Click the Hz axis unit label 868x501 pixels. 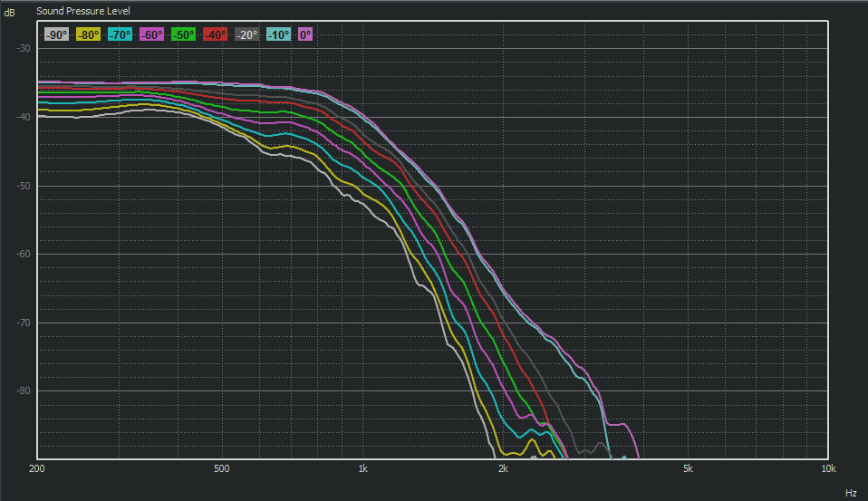[x=851, y=493]
